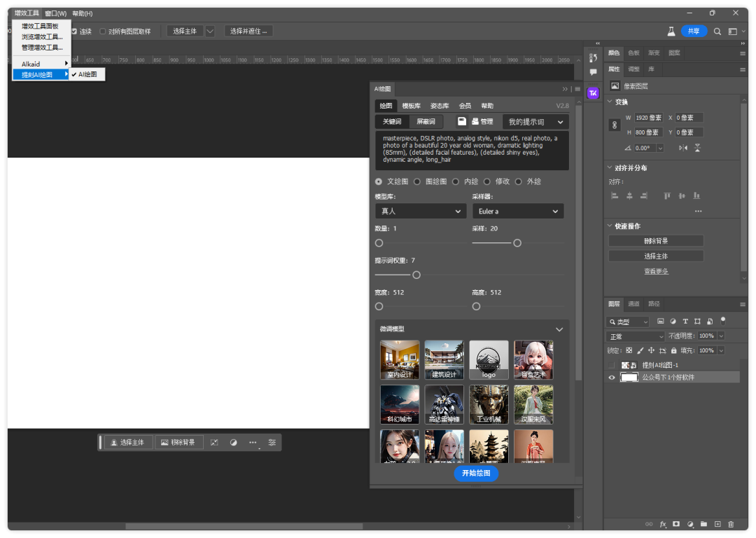Open search with the magnifier icon
This screenshot has height=538, width=756.
(x=717, y=32)
